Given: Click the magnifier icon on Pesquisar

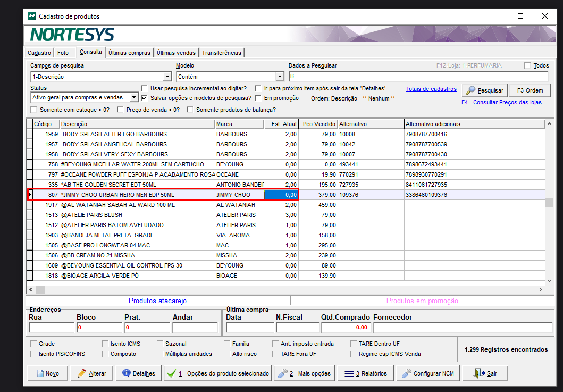Looking at the screenshot, I should [470, 90].
